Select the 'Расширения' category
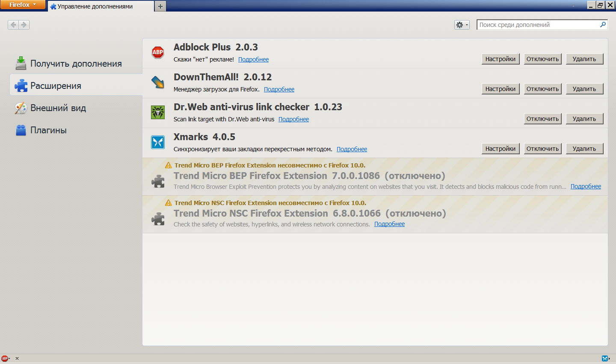The height and width of the screenshot is (364, 616). (76, 84)
